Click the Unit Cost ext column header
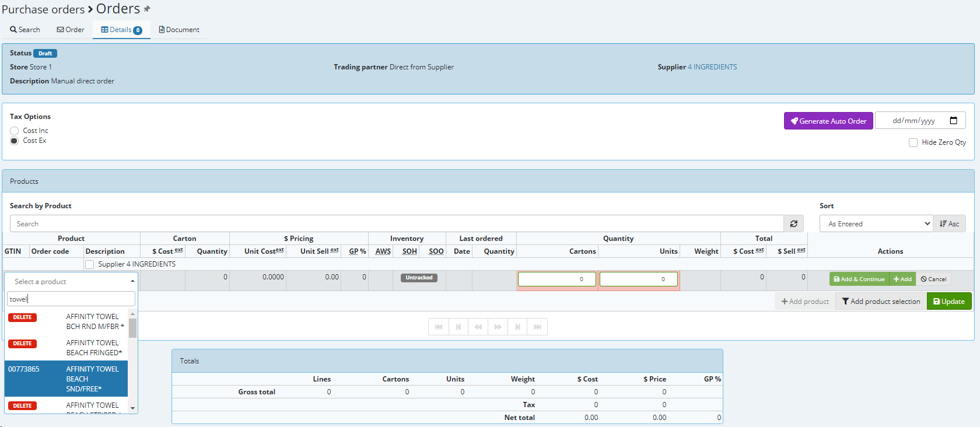Screen dimensions: 980x427 264,251
